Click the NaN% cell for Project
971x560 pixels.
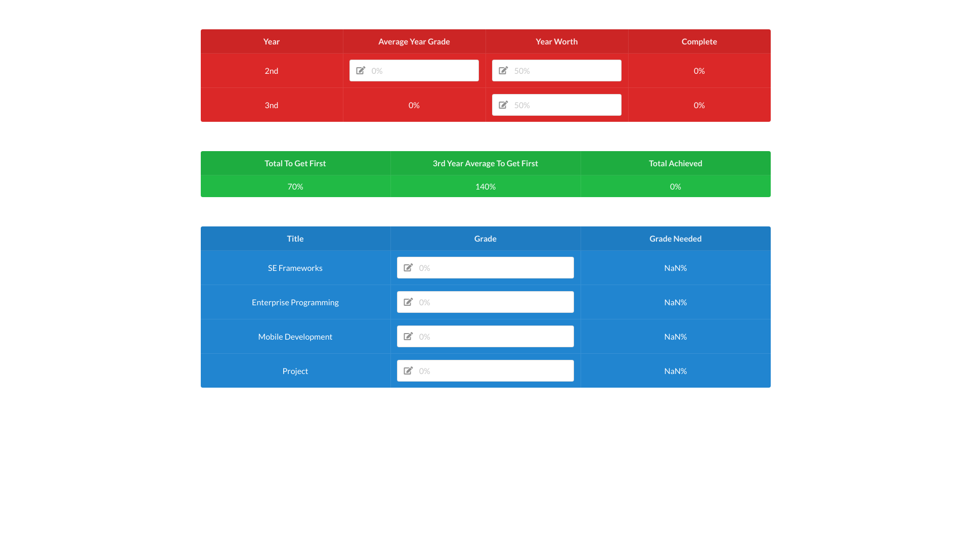(675, 370)
